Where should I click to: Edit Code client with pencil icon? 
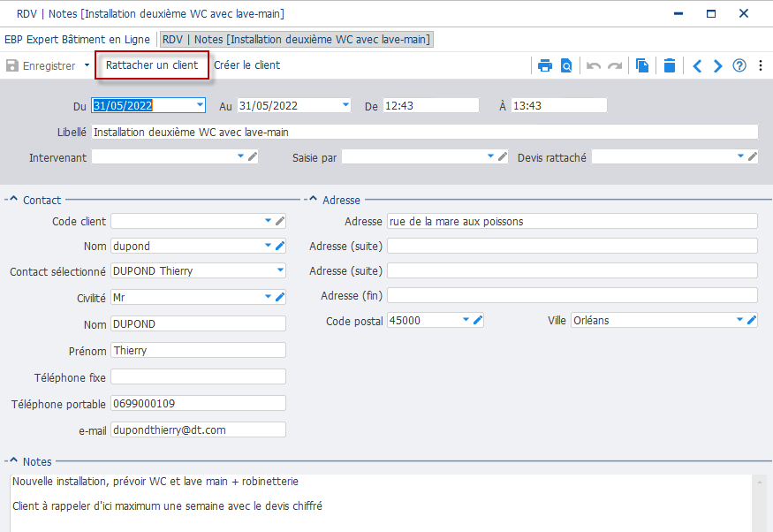coord(279,221)
